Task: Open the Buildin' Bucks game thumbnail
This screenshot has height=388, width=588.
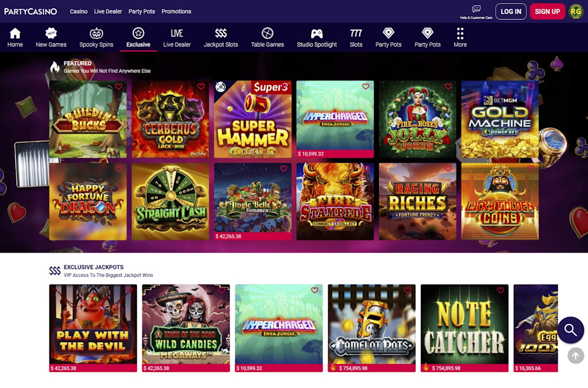Action: pyautogui.click(x=88, y=119)
